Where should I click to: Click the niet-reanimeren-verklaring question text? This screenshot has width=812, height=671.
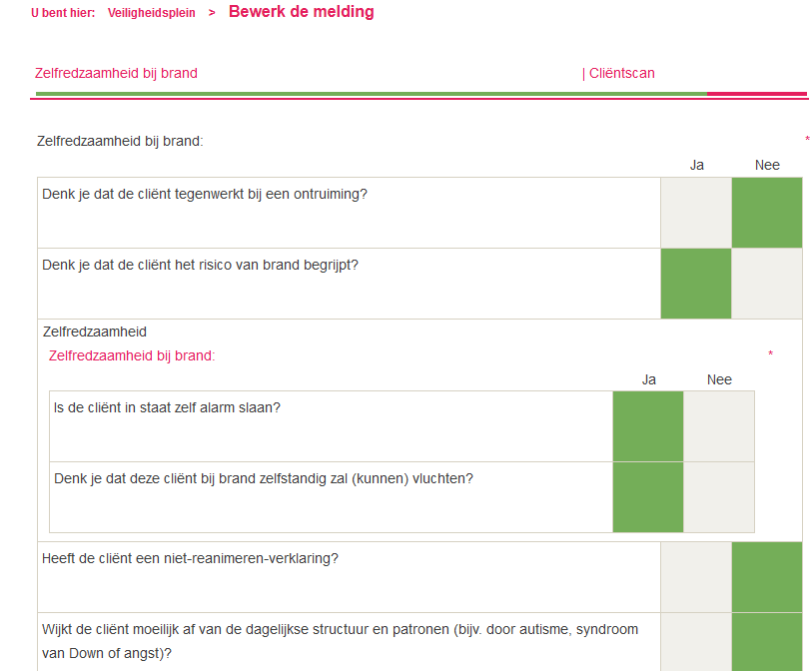190,558
